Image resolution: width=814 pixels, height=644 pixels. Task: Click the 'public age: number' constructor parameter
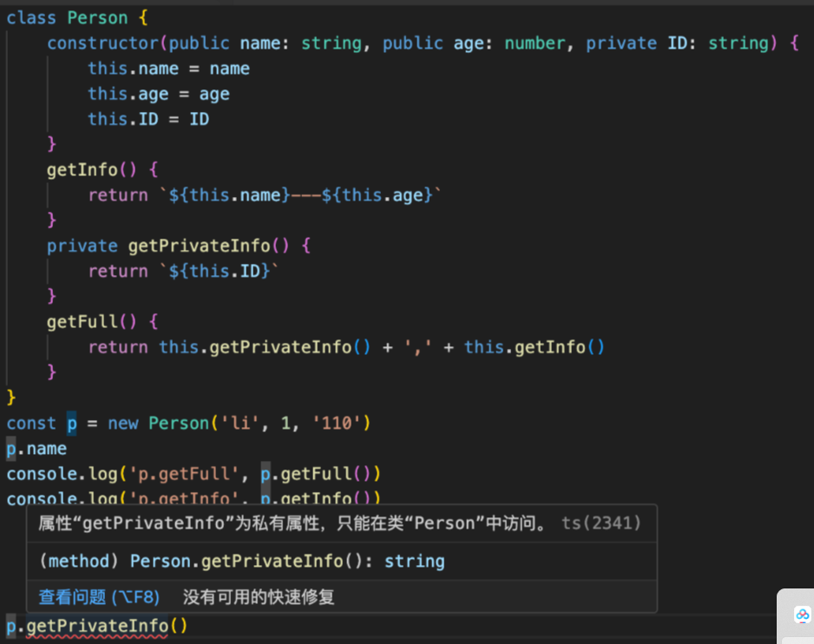474,43
